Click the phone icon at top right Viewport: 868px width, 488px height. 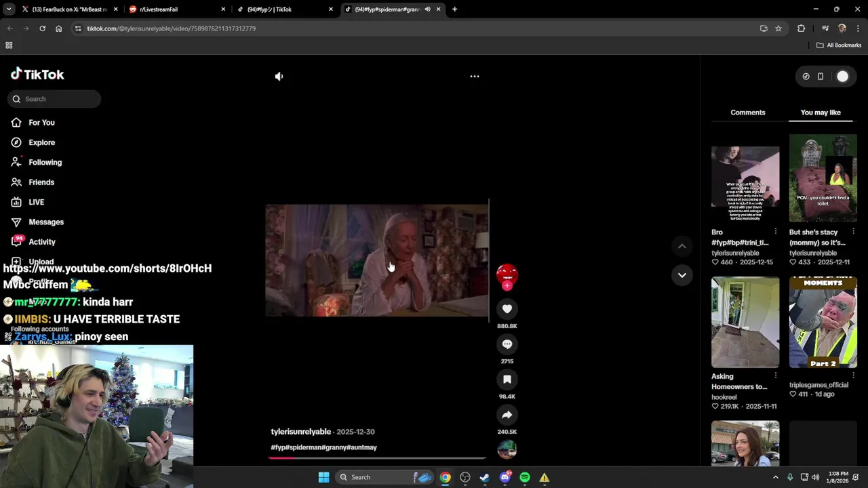[821, 77]
